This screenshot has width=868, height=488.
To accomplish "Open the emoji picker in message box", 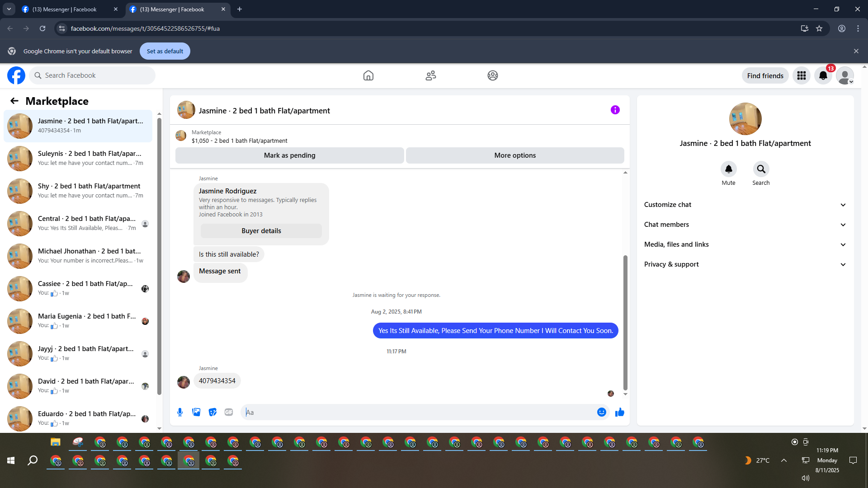I will (x=601, y=412).
